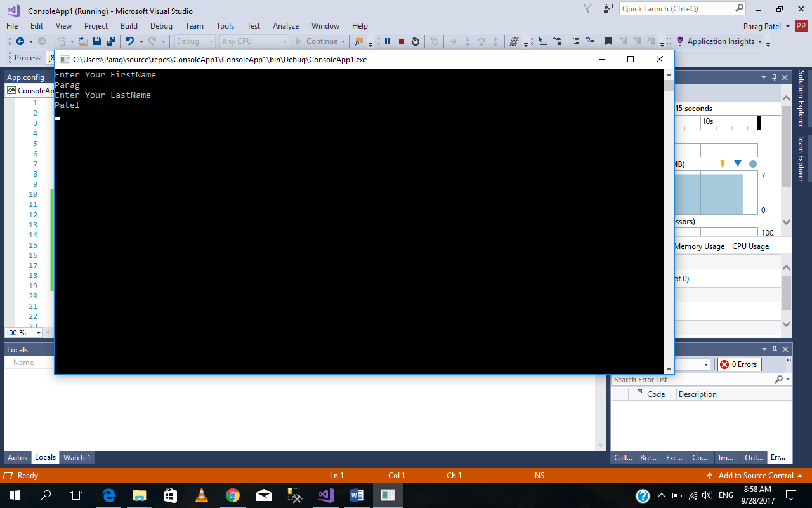Click the Undo arrow in the toolbar
The image size is (812, 508).
coord(129,41)
